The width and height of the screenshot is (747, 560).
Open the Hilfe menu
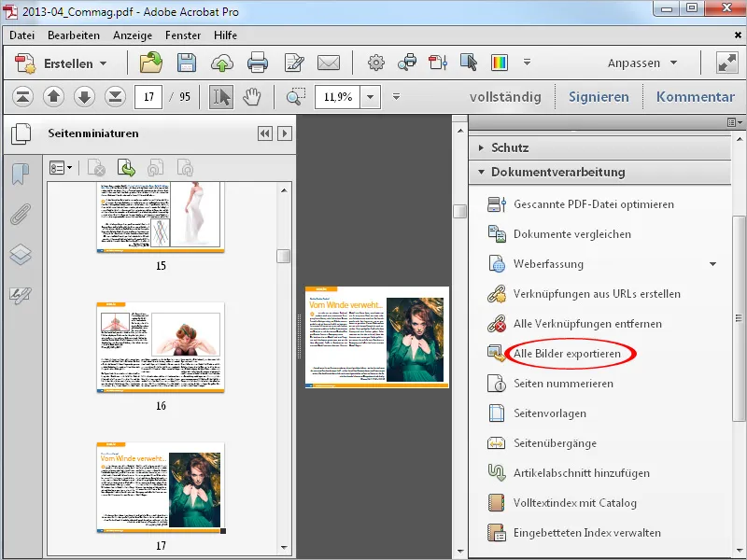[x=225, y=35]
